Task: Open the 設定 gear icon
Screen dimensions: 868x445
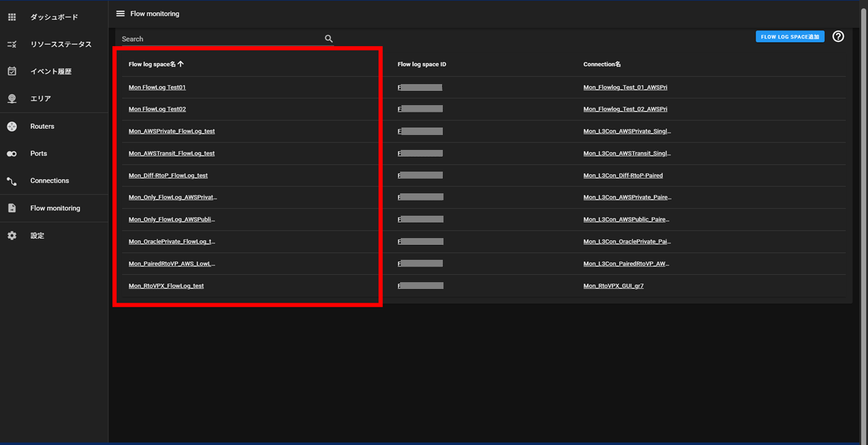Action: [x=12, y=235]
